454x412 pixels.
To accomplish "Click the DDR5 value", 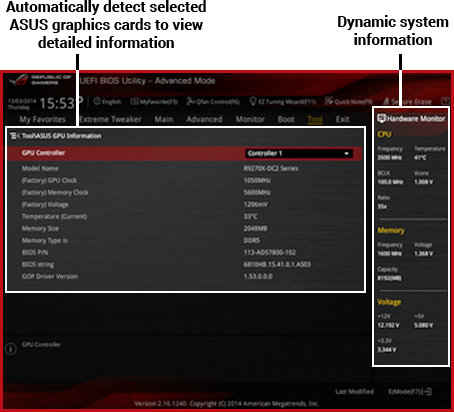I will pos(252,241).
